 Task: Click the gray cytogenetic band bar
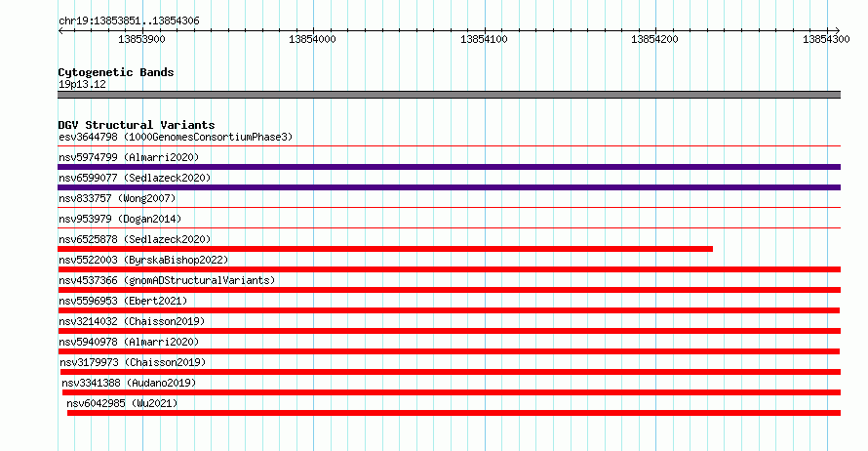(449, 95)
